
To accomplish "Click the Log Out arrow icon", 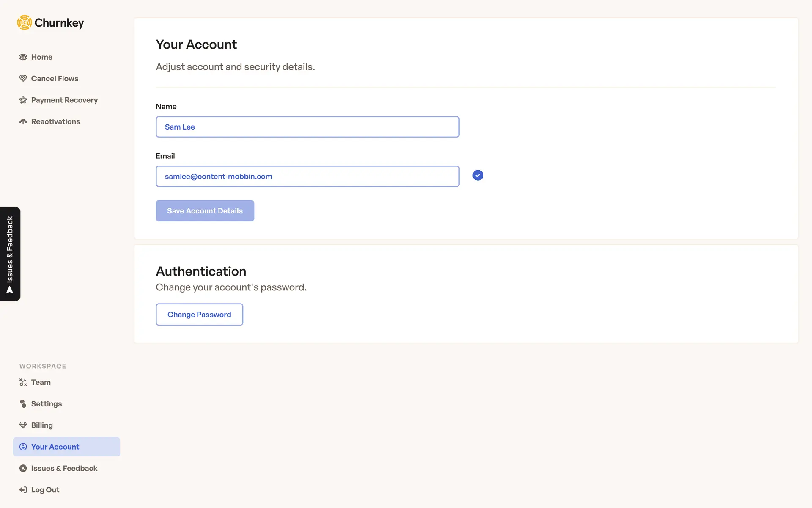I will 23,490.
